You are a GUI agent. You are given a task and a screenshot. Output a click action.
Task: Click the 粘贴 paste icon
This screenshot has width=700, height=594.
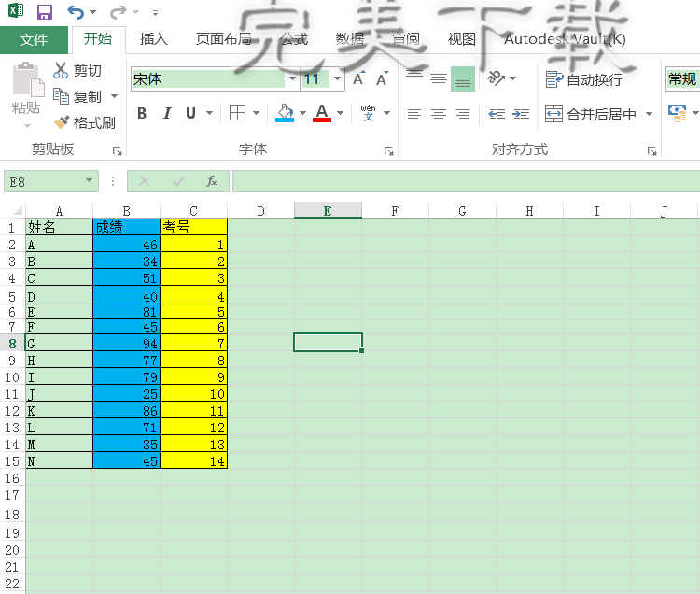tap(29, 79)
